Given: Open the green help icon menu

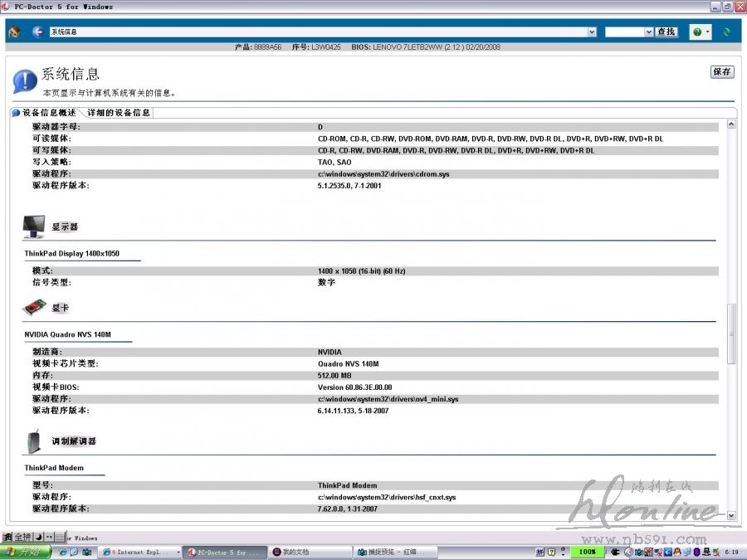Looking at the screenshot, I should (697, 32).
